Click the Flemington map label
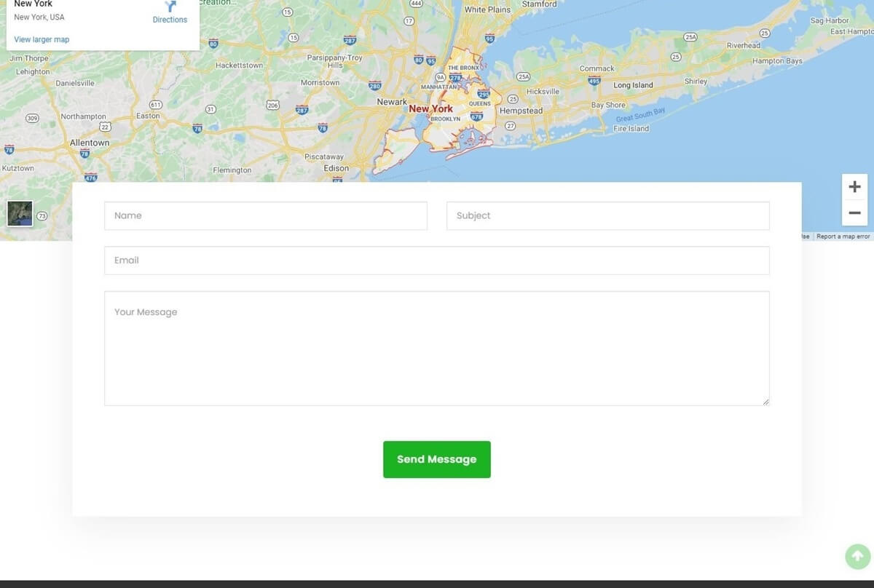Screen dimensions: 874x588 (x=232, y=170)
